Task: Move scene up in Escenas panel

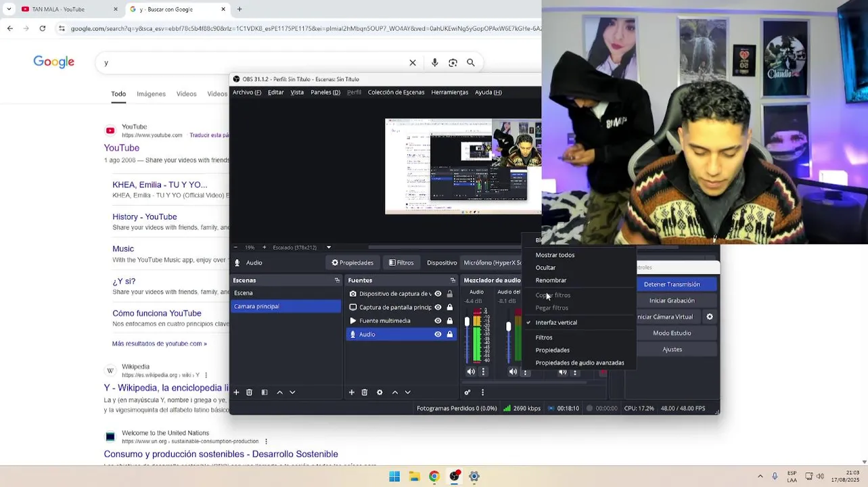Action: pos(279,392)
